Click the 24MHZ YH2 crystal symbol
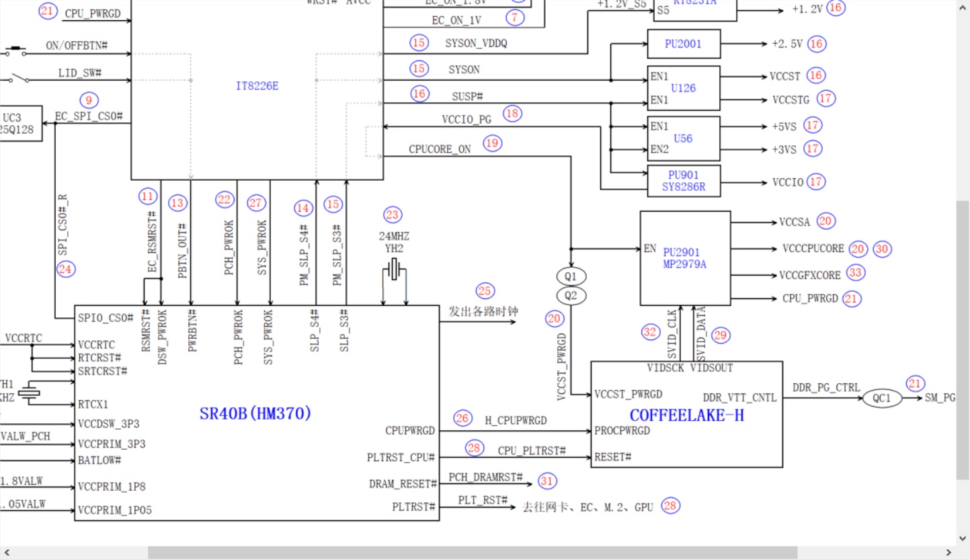 (x=395, y=272)
